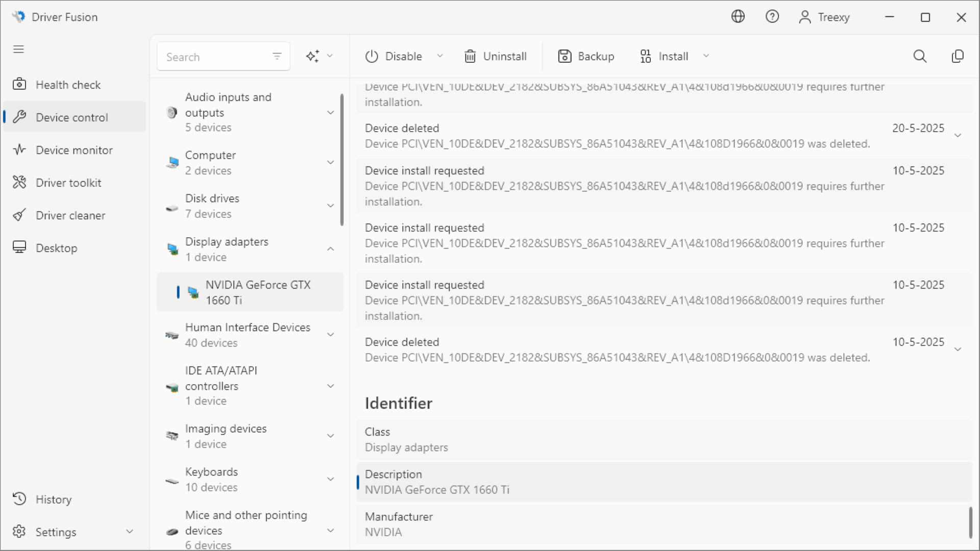The width and height of the screenshot is (980, 551).
Task: View History panel
Action: [54, 499]
